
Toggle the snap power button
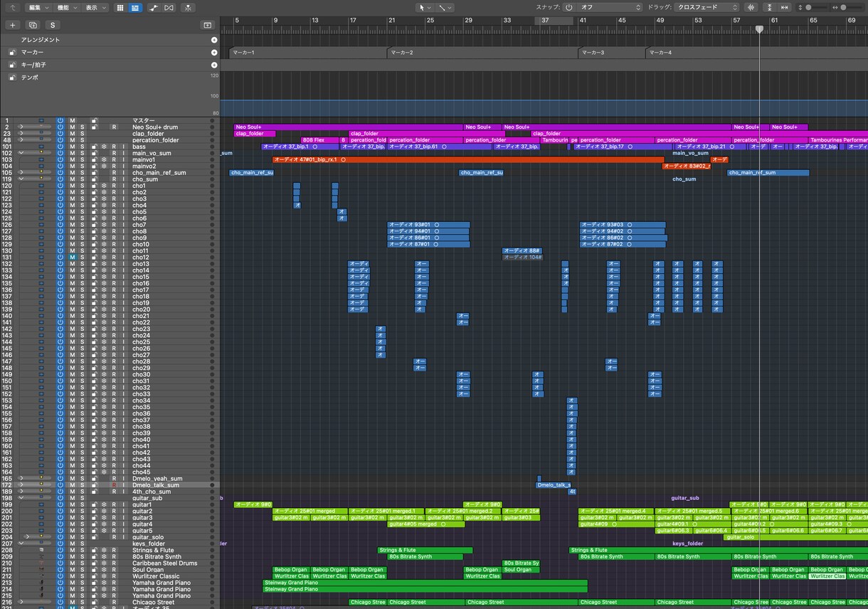(x=568, y=7)
